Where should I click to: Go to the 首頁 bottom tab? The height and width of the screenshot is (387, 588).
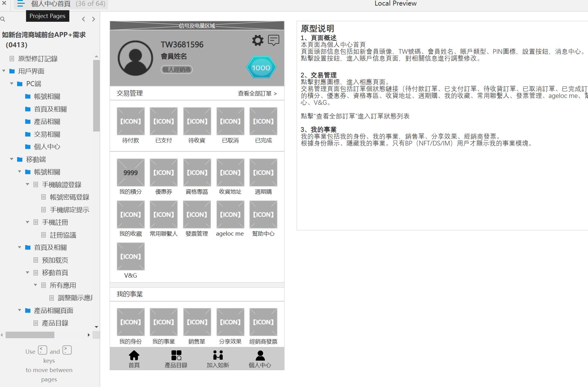coord(134,359)
